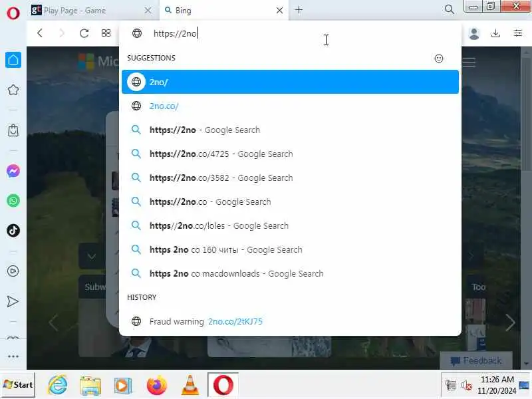Click the smiley feedback icon in suggestions
This screenshot has height=399, width=532.
coord(439,59)
